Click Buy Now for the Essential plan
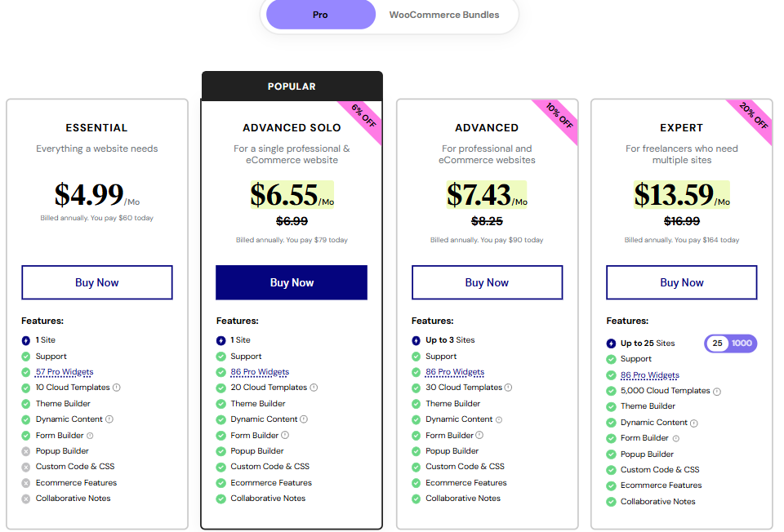The height and width of the screenshot is (532, 784). 96,282
